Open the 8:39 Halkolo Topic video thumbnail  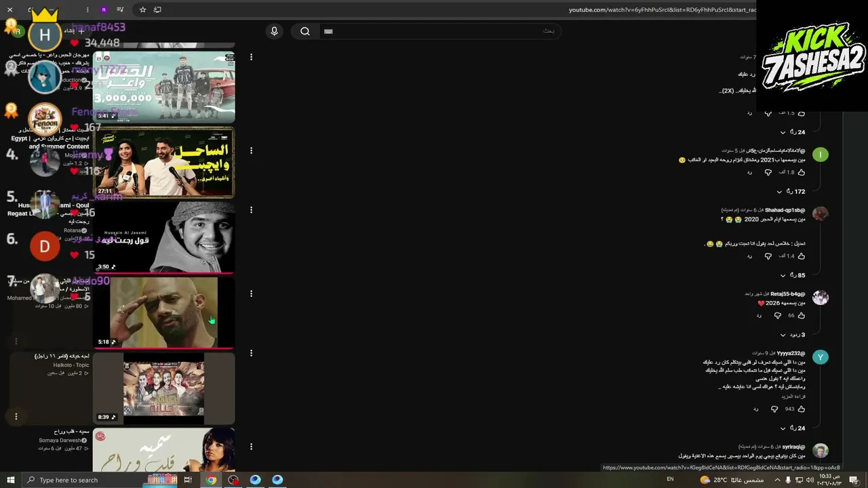[163, 388]
